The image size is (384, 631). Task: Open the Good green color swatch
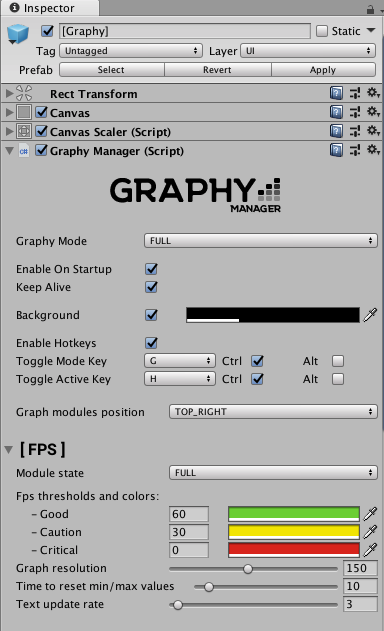pyautogui.click(x=294, y=514)
